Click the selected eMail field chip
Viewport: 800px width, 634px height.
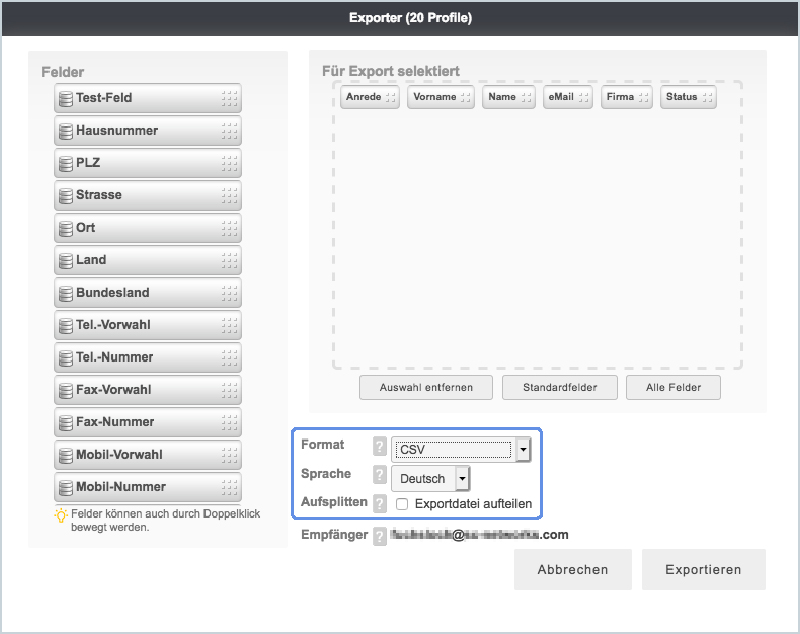point(567,97)
